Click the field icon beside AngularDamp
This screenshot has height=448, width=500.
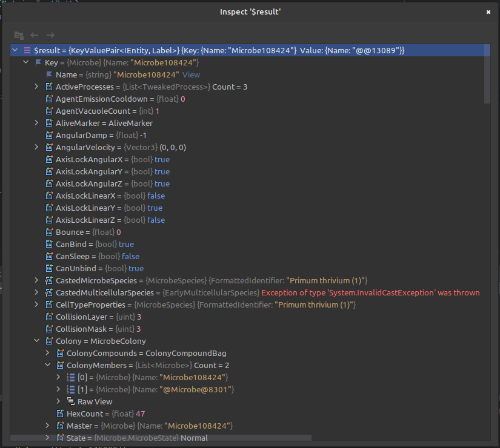[49, 135]
